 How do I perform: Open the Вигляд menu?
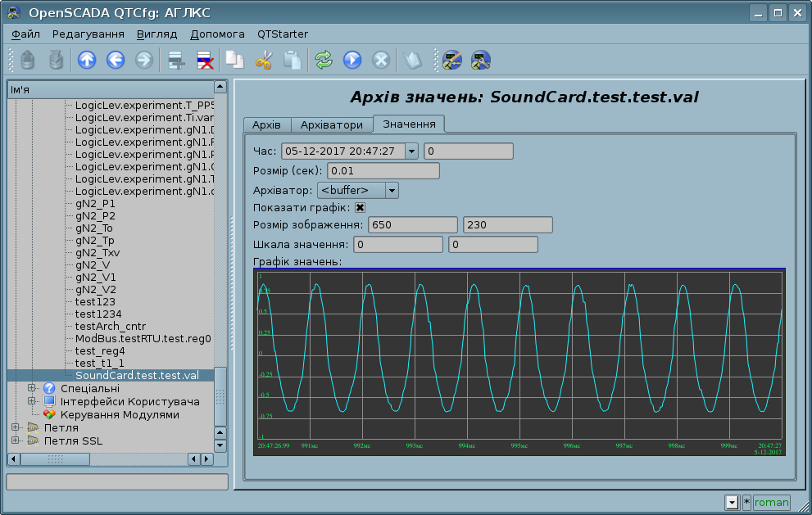(157, 34)
